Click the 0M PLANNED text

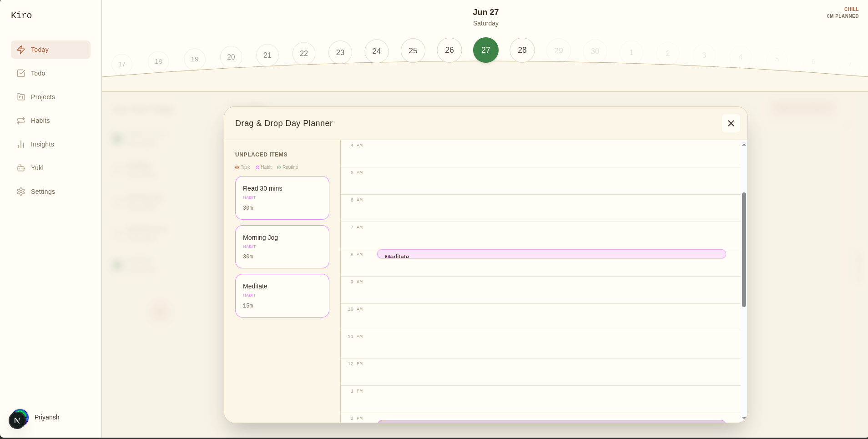(x=843, y=16)
